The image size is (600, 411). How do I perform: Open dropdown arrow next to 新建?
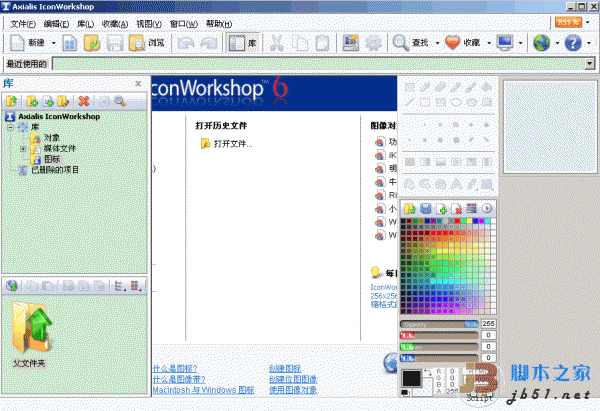click(54, 43)
